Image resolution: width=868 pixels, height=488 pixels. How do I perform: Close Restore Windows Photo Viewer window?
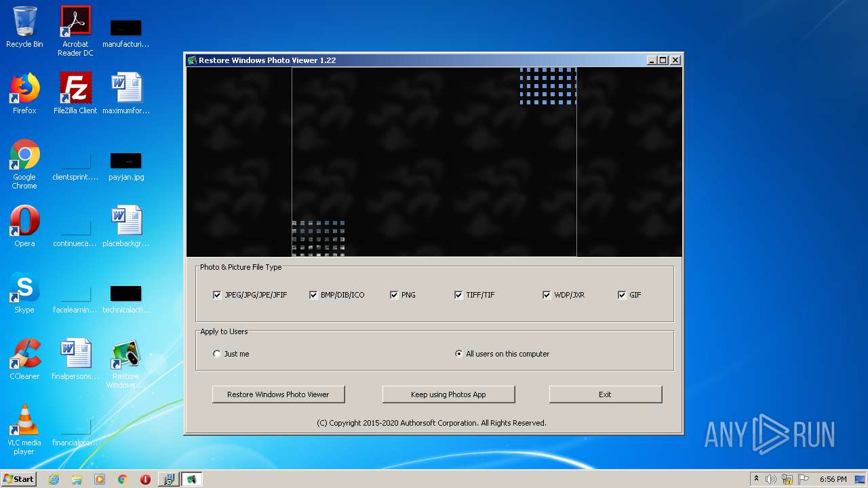pos(675,60)
